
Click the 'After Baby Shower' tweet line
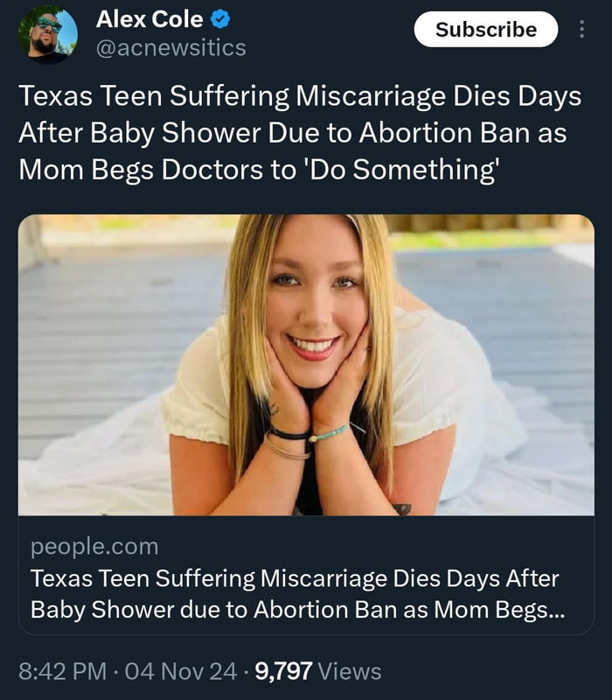pos(140,133)
